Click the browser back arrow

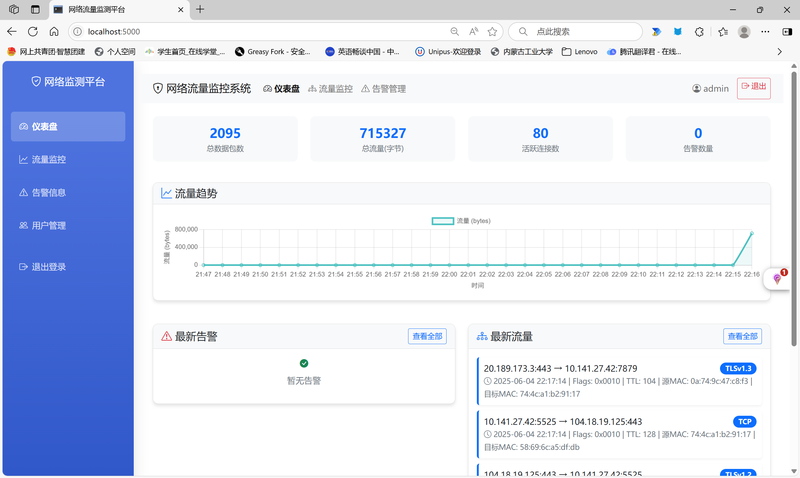[12, 32]
